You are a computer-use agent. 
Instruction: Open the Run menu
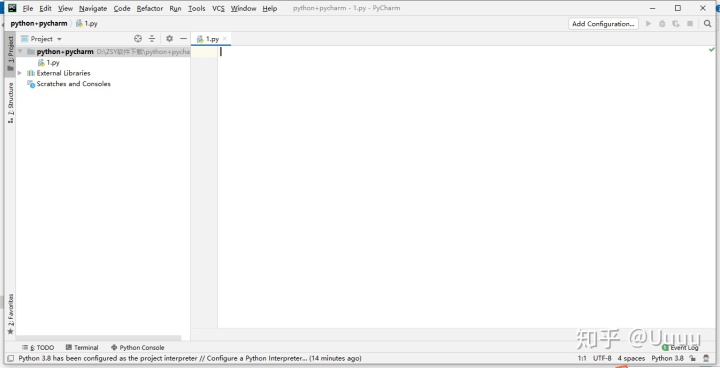[x=175, y=8]
